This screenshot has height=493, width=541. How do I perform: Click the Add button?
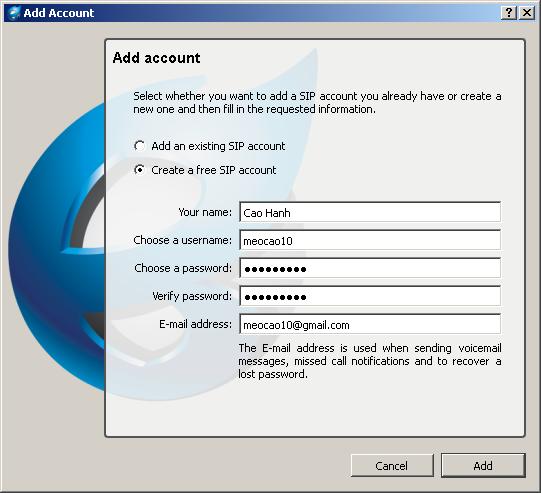coord(483,466)
